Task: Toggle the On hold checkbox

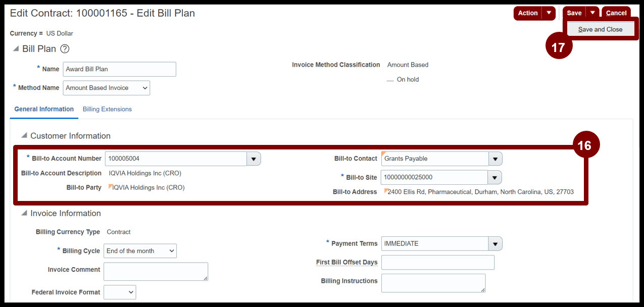Action: 390,80
